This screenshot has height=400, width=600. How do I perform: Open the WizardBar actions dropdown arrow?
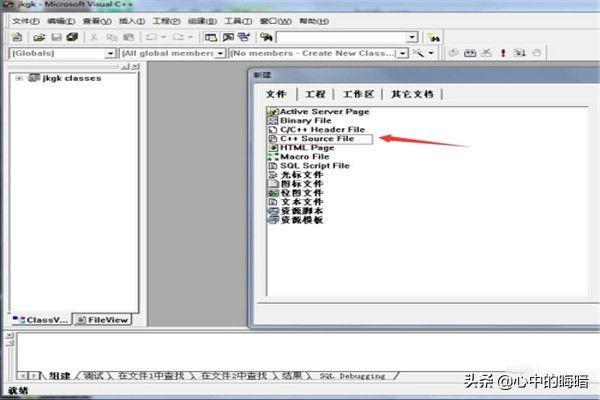(x=431, y=53)
